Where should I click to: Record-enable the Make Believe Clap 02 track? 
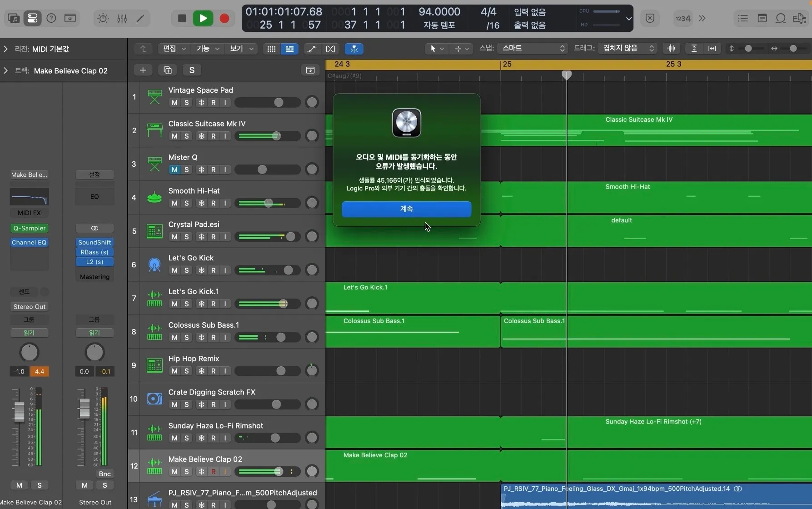point(213,472)
